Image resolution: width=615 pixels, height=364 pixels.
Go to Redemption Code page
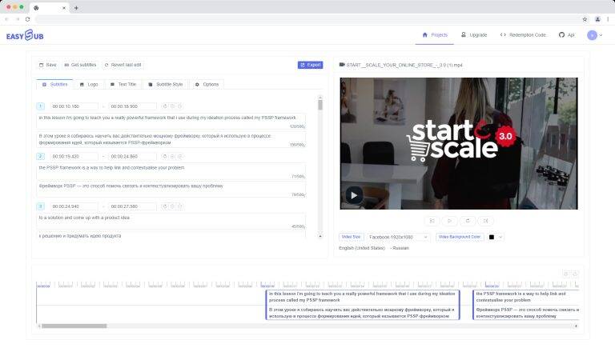click(523, 35)
